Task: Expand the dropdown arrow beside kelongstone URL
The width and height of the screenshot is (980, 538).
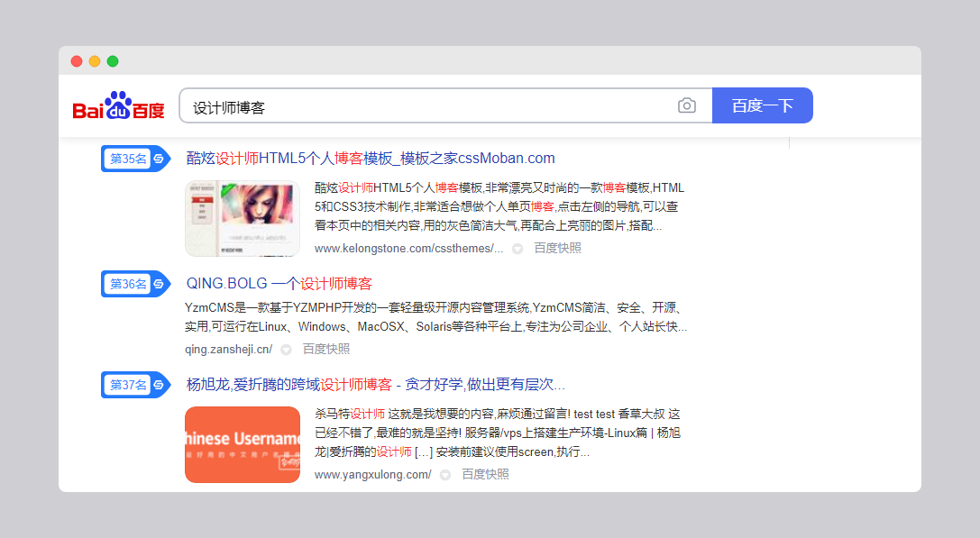Action: [517, 249]
